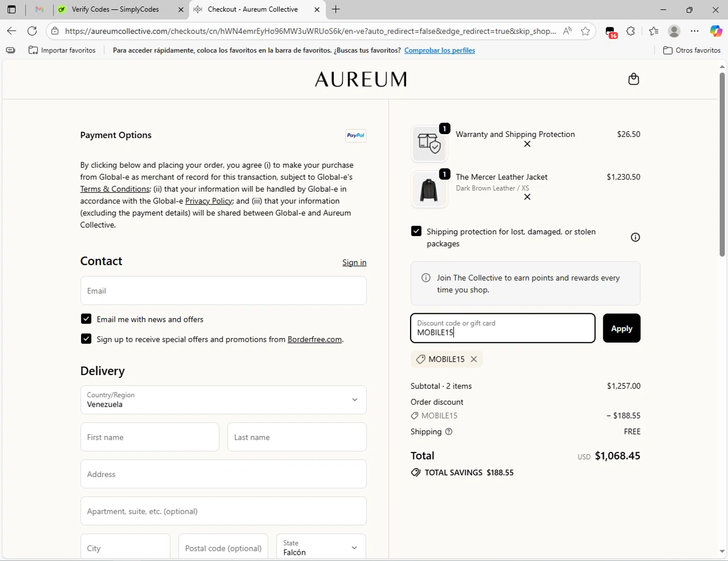Viewport: 728px width, 561px height.
Task: Launch Copilot sidebar icon
Action: [x=716, y=31]
